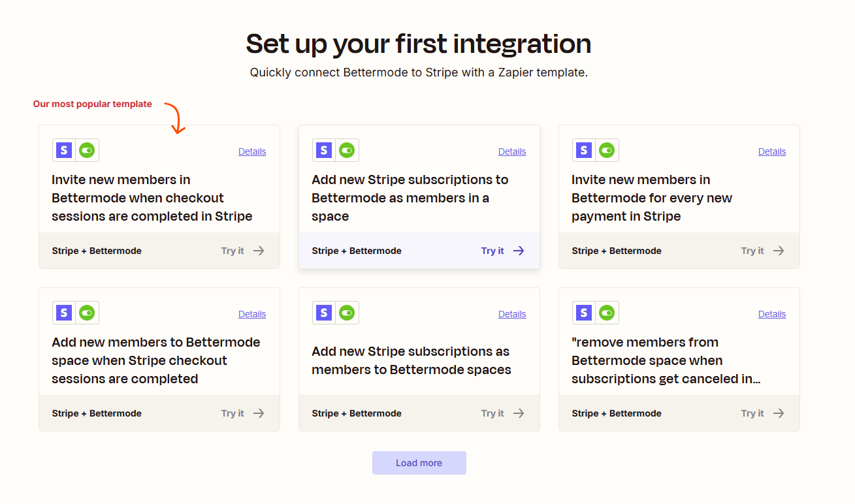Click arrow icon on 'subscriptions as members to Bettermode spaces' card
The height and width of the screenshot is (504, 855).
pyautogui.click(x=519, y=413)
